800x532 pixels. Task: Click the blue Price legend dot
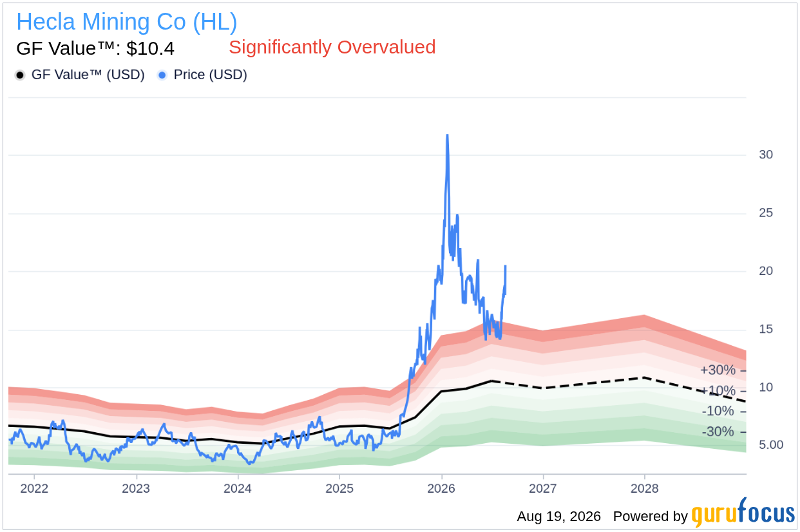coord(162,75)
